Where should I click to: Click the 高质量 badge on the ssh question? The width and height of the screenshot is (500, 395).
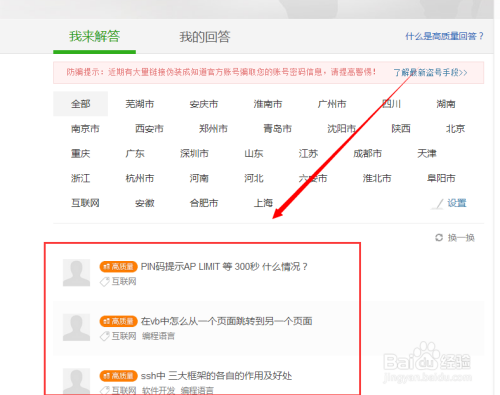coord(118,376)
